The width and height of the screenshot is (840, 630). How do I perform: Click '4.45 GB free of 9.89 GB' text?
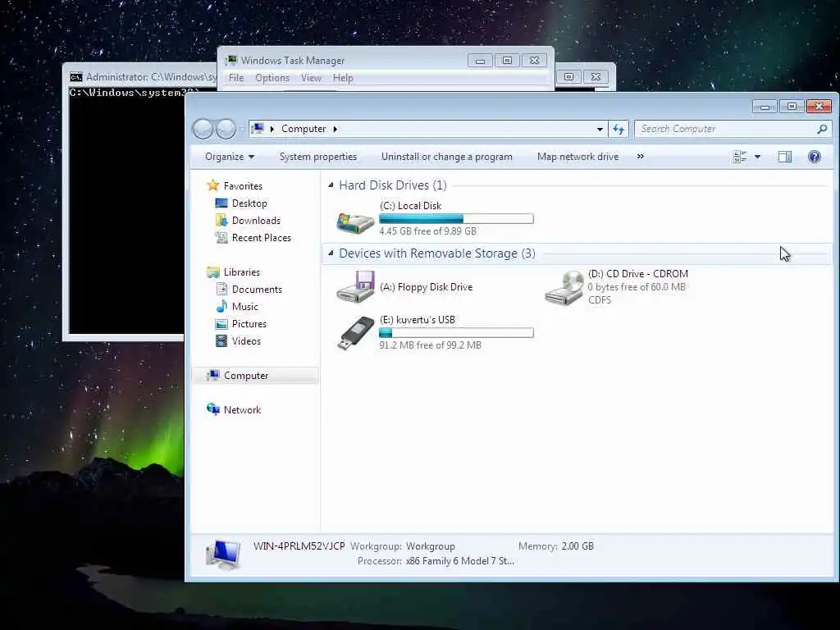tap(427, 231)
